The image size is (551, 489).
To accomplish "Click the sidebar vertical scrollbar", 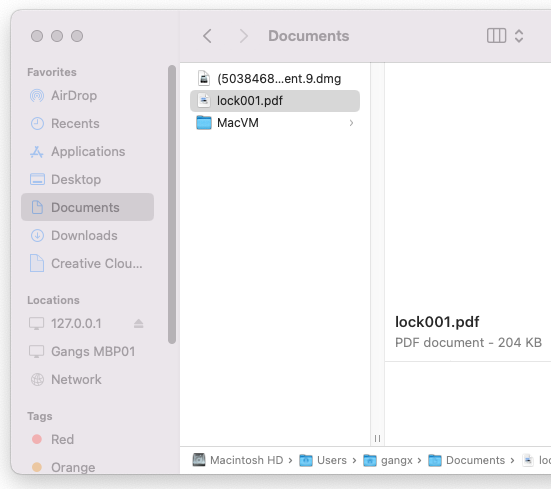I will coord(172,204).
